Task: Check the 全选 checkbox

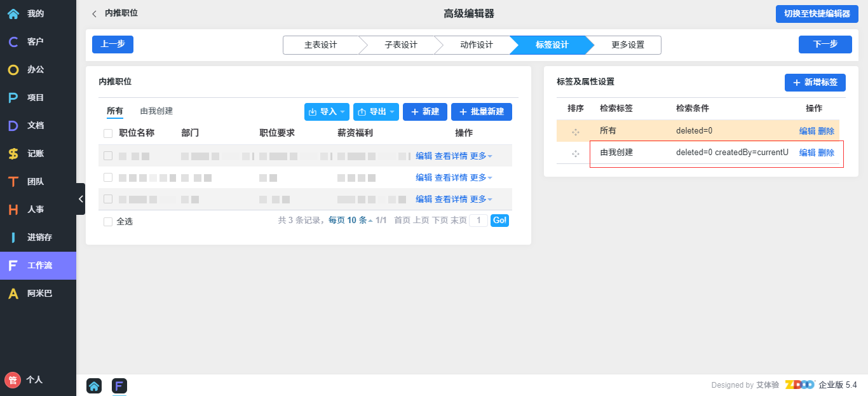Action: tap(108, 222)
